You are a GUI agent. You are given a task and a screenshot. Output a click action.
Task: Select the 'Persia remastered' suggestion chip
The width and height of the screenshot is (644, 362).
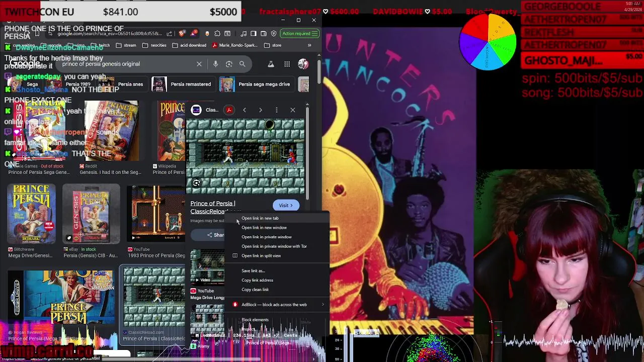coord(183,84)
